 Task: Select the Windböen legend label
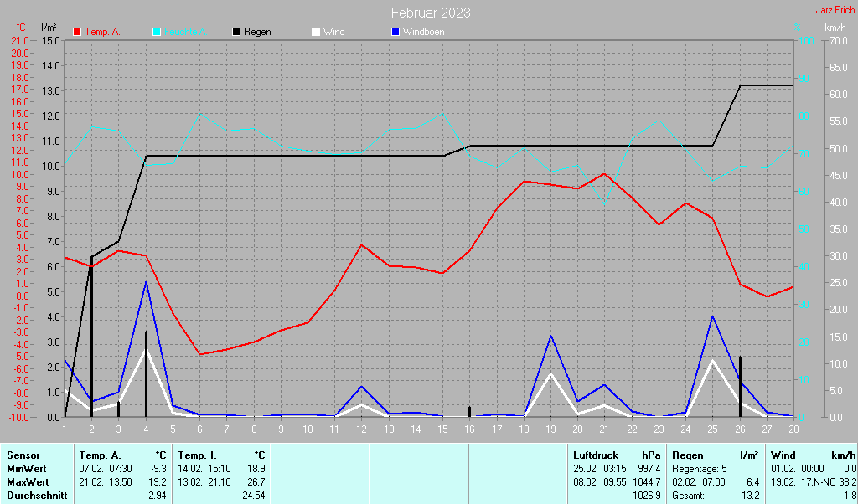tap(423, 32)
